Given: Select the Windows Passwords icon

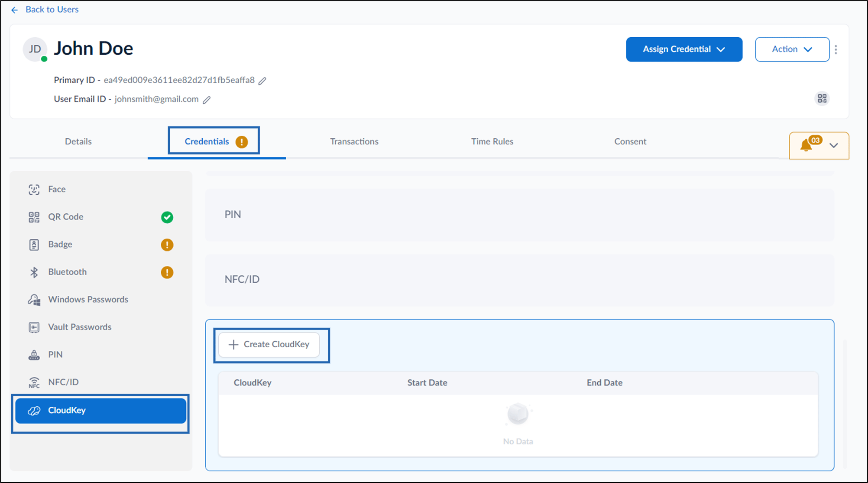Looking at the screenshot, I should click(x=34, y=300).
